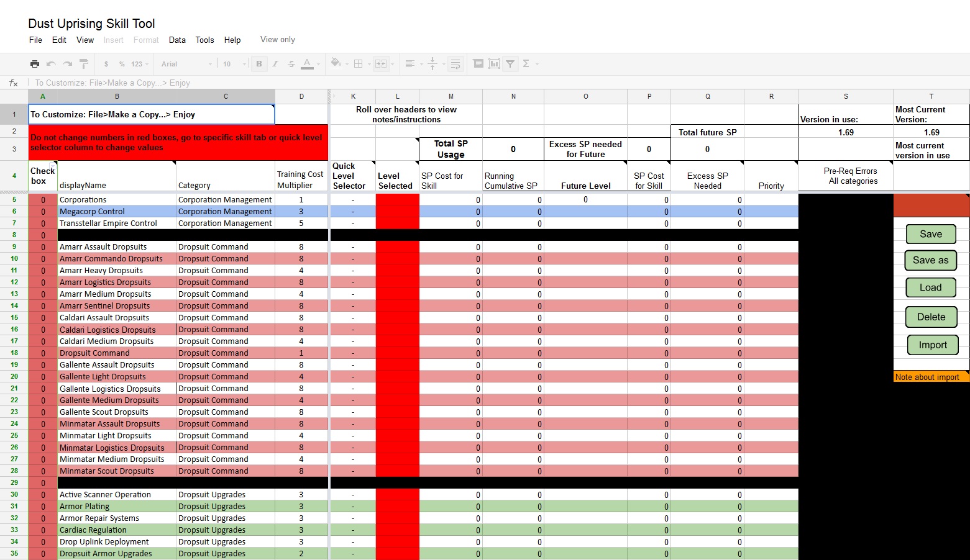Select Check box cell for Armor Plating
Viewport: 970px width, 560px height.
pyautogui.click(x=43, y=506)
